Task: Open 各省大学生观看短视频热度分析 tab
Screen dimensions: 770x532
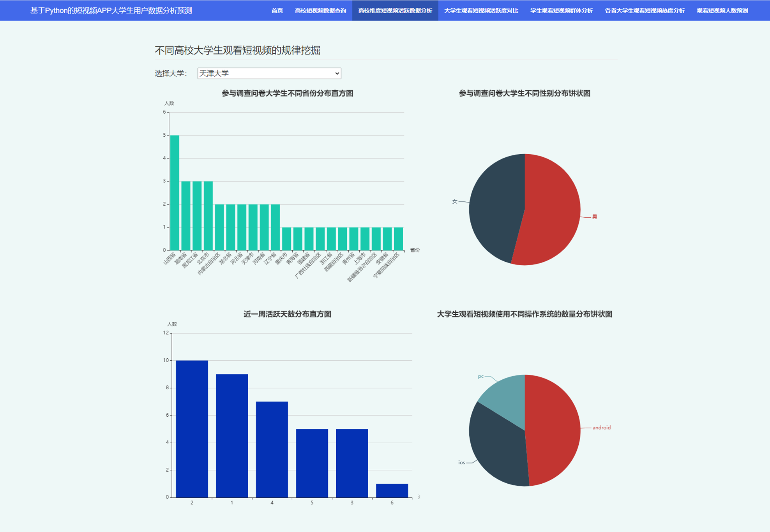Action: (x=645, y=11)
